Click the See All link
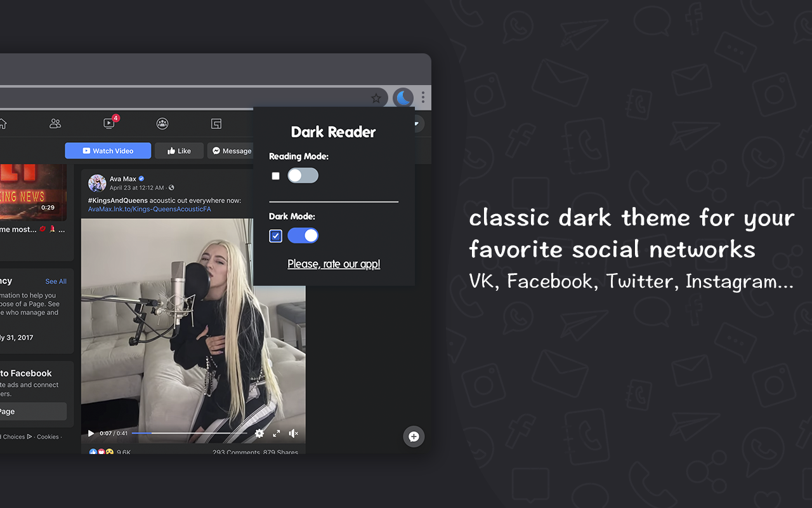The width and height of the screenshot is (812, 508). coord(56,281)
